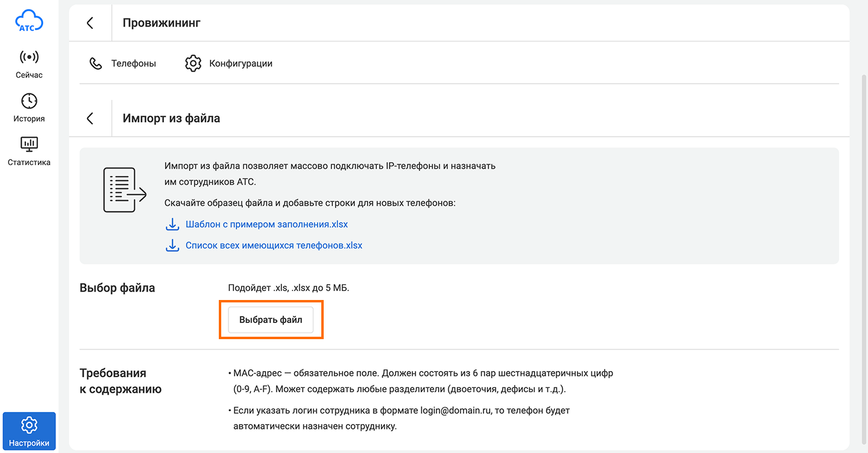Switch to the Телефоны tab
868x453 pixels.
tap(133, 63)
